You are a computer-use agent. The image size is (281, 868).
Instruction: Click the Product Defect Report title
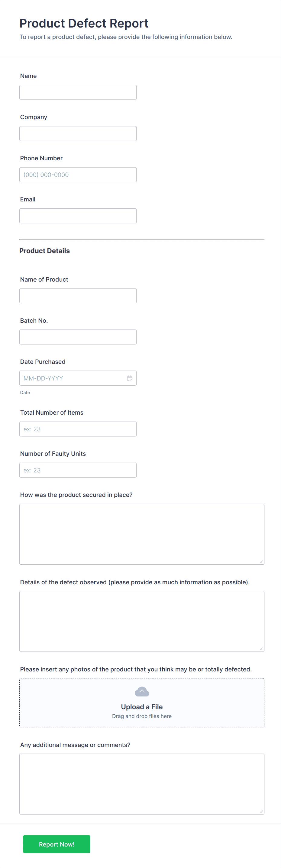point(84,23)
